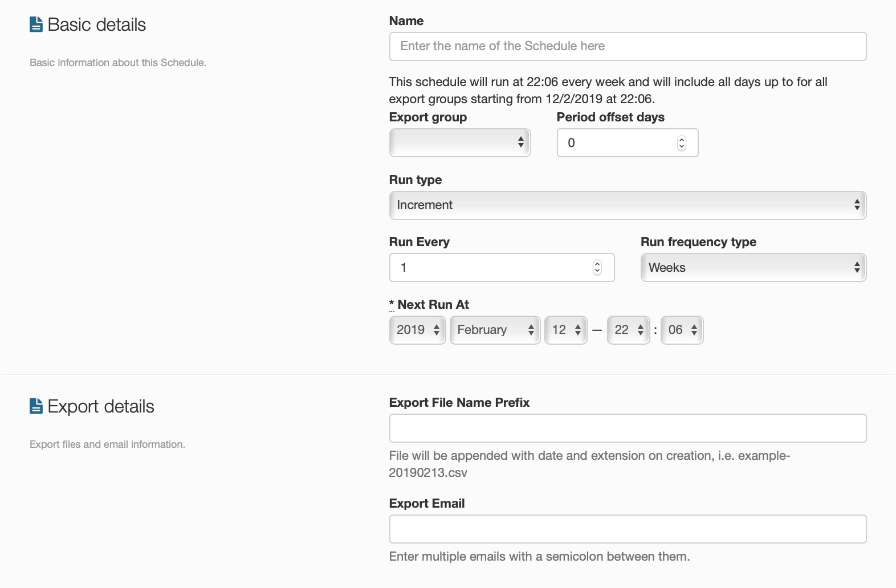Click the Basic details document icon

pos(36,24)
